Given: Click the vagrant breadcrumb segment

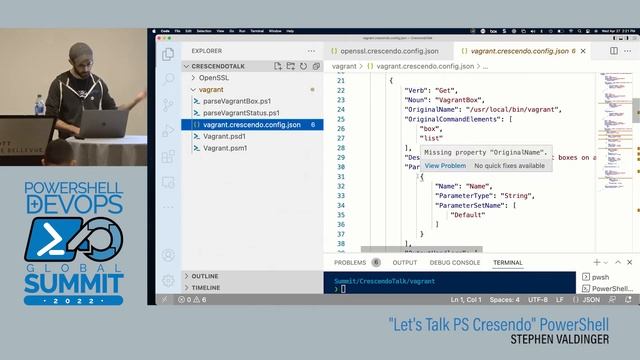Looking at the screenshot, I should pos(344,66).
